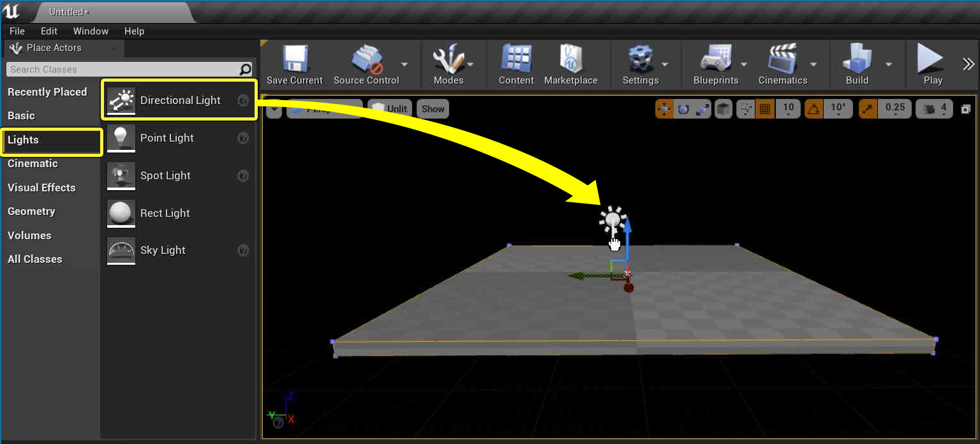
Task: Expand Cinematics dropdown arrow
Action: coord(813,64)
